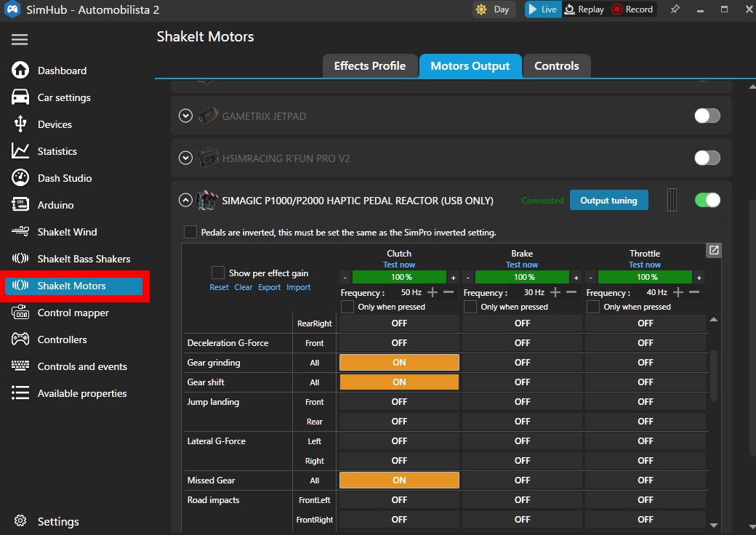The width and height of the screenshot is (756, 535).
Task: Click the Reset link
Action: [219, 287]
